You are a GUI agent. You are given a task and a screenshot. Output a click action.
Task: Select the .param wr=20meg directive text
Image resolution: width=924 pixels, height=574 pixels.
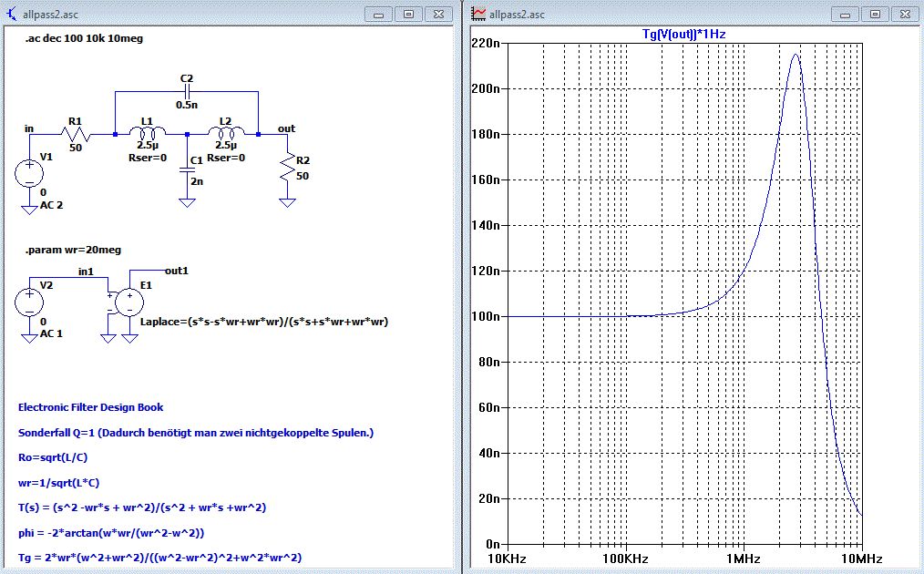pos(73,250)
